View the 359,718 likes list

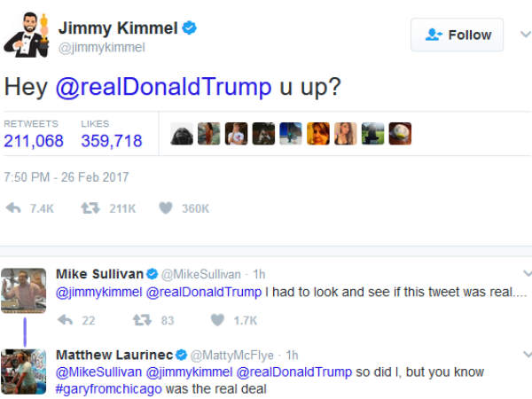111,141
